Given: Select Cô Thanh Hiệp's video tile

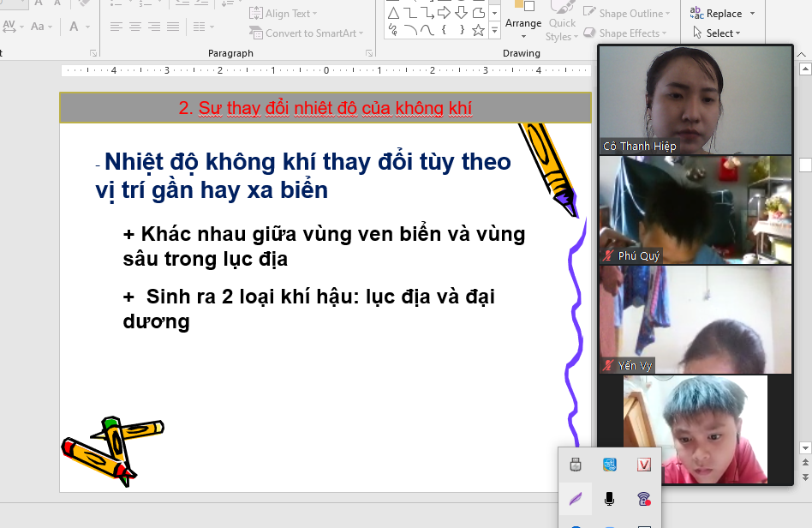Looking at the screenshot, I should (696, 100).
